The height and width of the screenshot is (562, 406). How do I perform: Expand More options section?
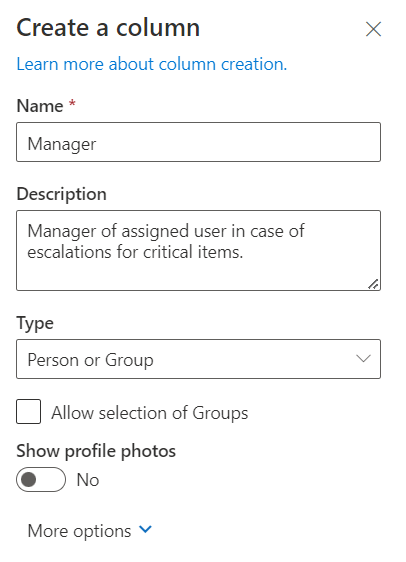(x=90, y=531)
